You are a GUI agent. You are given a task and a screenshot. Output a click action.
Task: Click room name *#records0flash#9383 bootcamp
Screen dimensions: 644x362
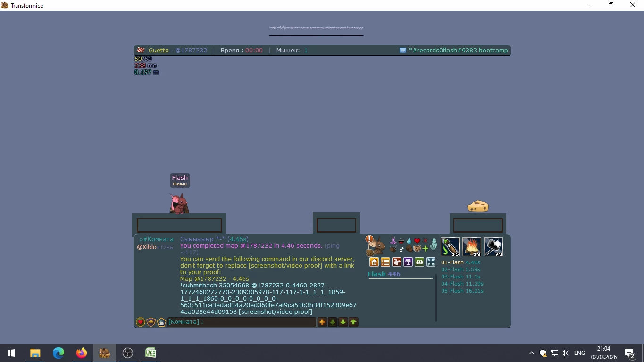tap(458, 50)
